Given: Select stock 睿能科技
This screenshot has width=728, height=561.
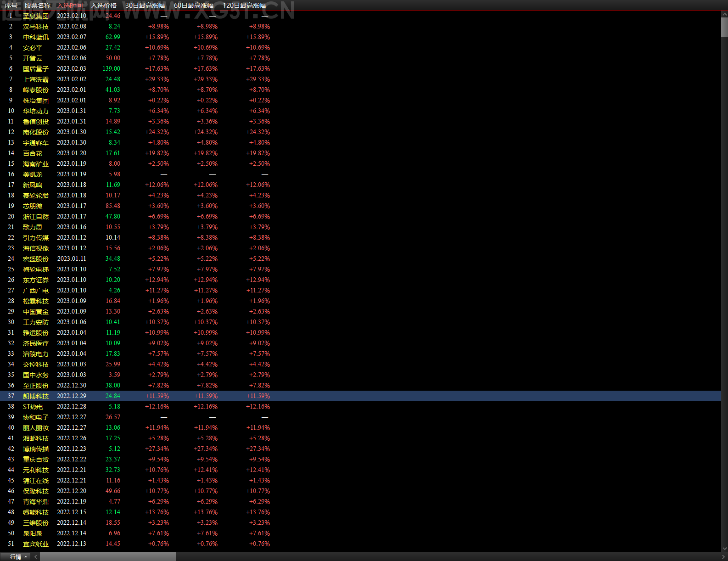Looking at the screenshot, I should (36, 512).
